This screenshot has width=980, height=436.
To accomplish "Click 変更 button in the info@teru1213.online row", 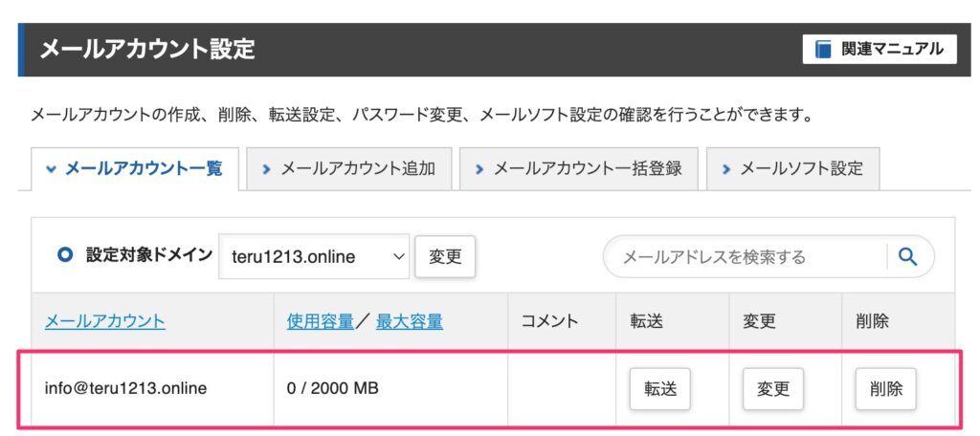I will tap(773, 388).
